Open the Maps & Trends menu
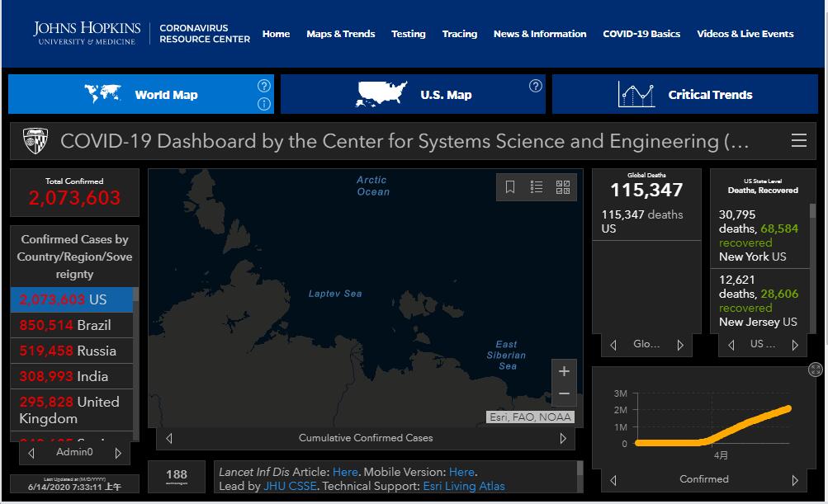828x504 pixels. [x=340, y=34]
